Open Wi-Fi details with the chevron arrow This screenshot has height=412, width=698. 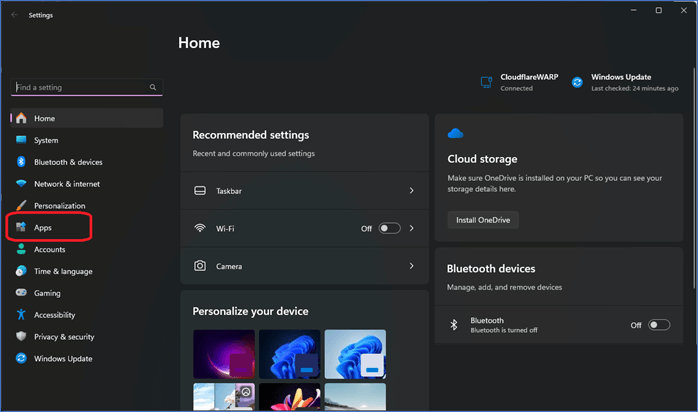tap(411, 228)
